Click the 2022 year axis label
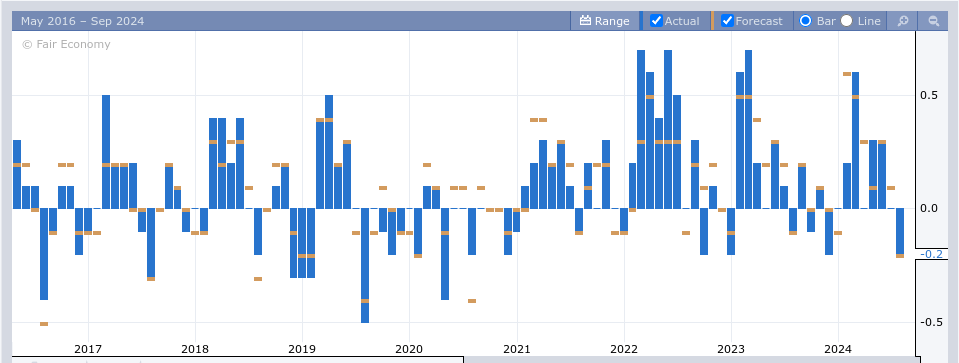 (x=624, y=349)
